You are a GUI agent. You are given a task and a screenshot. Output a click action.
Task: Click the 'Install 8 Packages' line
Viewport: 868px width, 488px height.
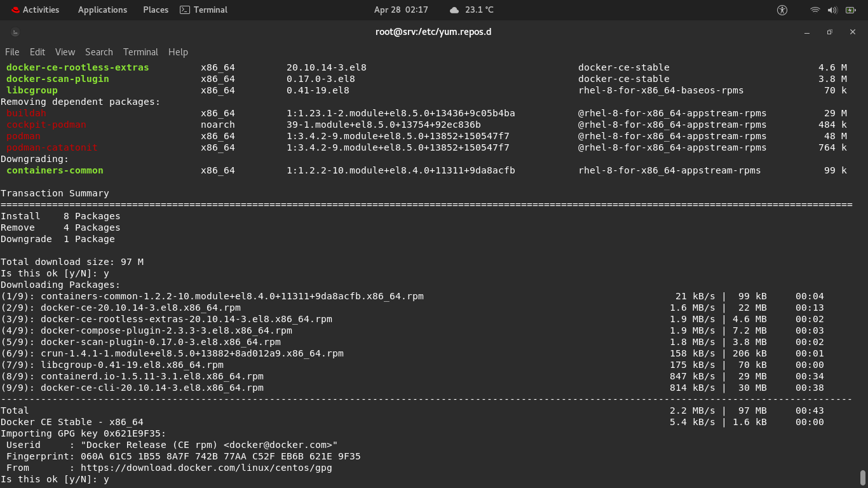pyautogui.click(x=60, y=216)
